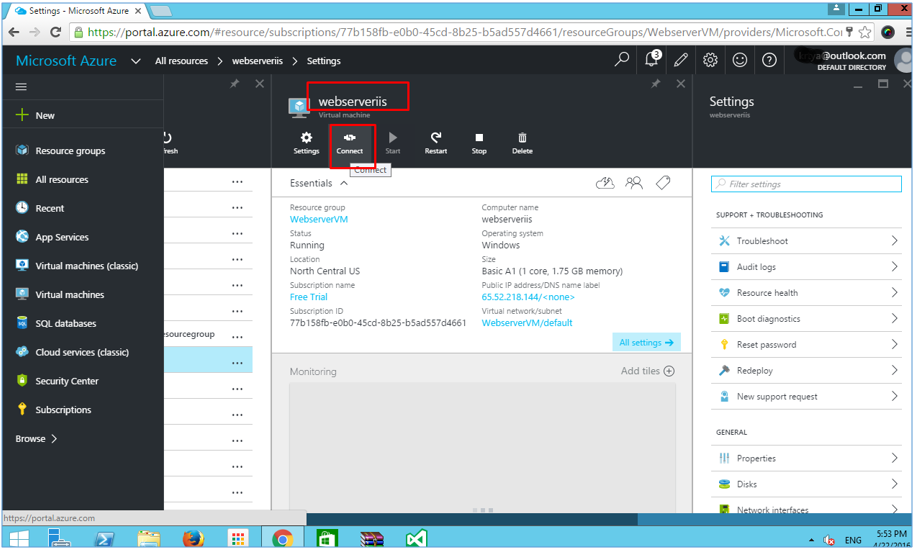Reload the page in Chrome
Viewport: 913px width, 548px height.
56,32
